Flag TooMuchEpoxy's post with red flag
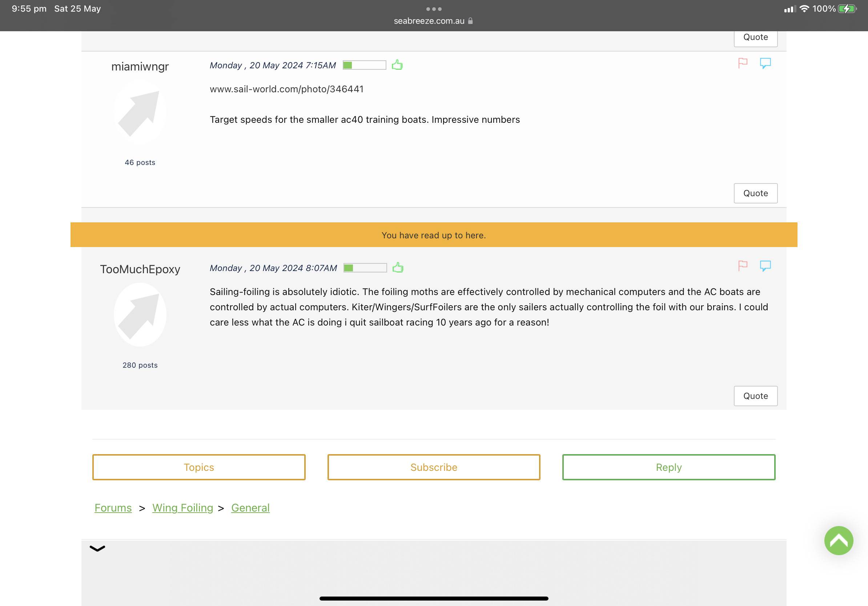The height and width of the screenshot is (606, 868). click(x=743, y=266)
